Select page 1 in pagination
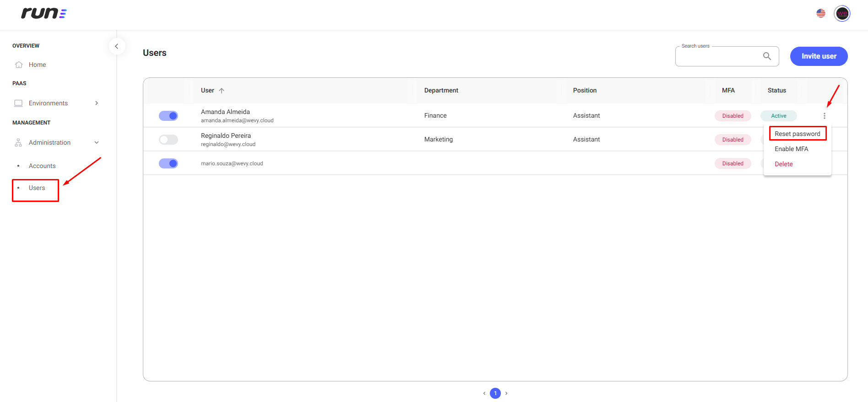The height and width of the screenshot is (402, 868). click(x=495, y=393)
